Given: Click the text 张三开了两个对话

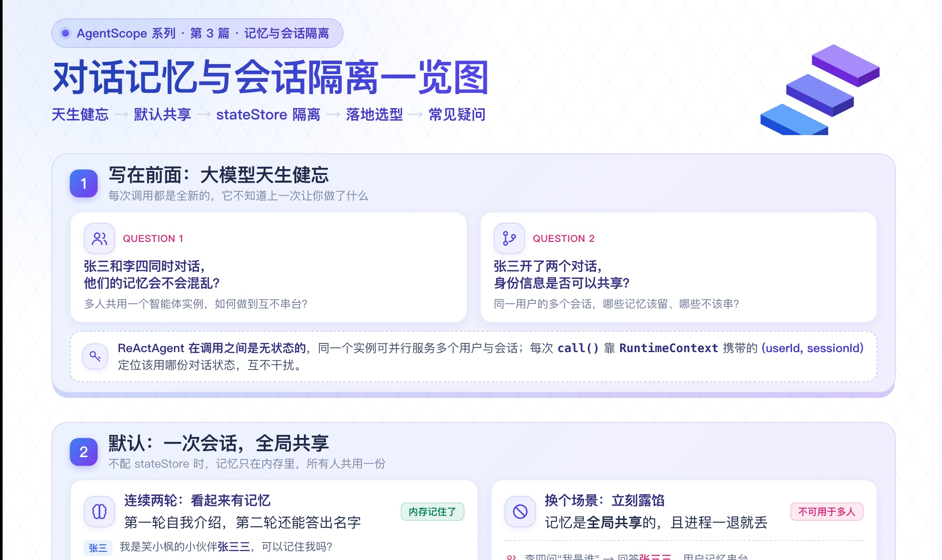Looking at the screenshot, I should (548, 266).
